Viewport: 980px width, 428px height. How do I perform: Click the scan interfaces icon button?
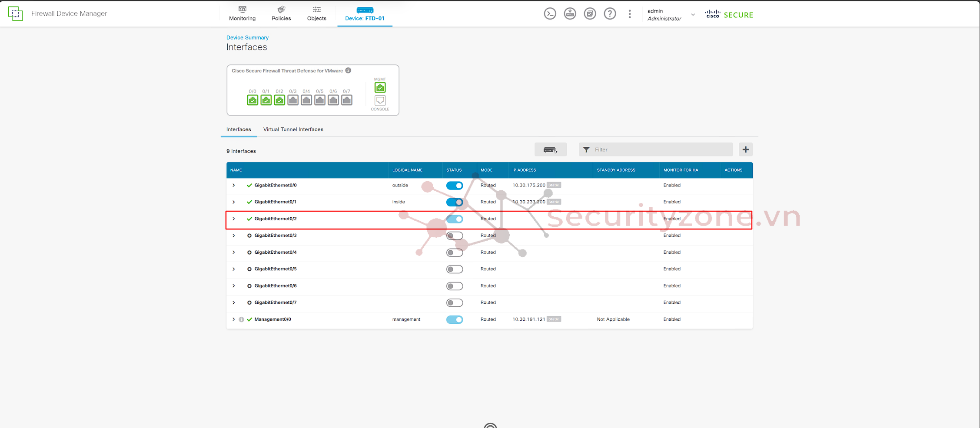(550, 150)
